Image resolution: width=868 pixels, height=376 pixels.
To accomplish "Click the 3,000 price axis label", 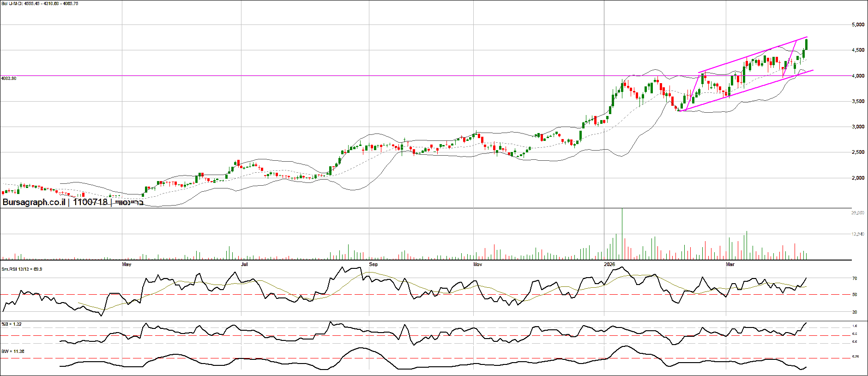I will [858, 127].
